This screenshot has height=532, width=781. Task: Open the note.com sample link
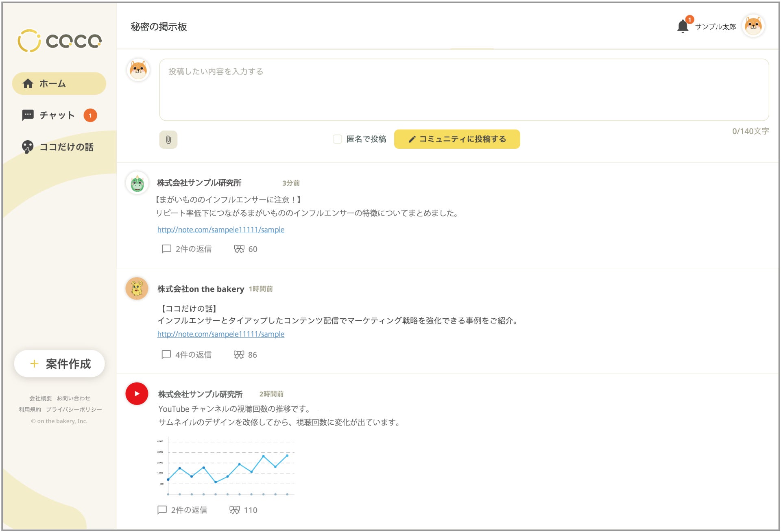pyautogui.click(x=221, y=229)
